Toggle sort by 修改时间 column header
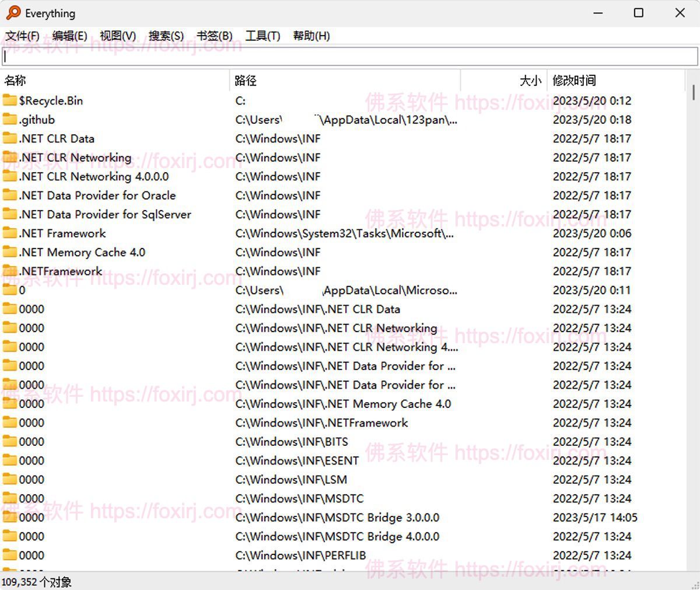The height and width of the screenshot is (590, 700). point(573,80)
